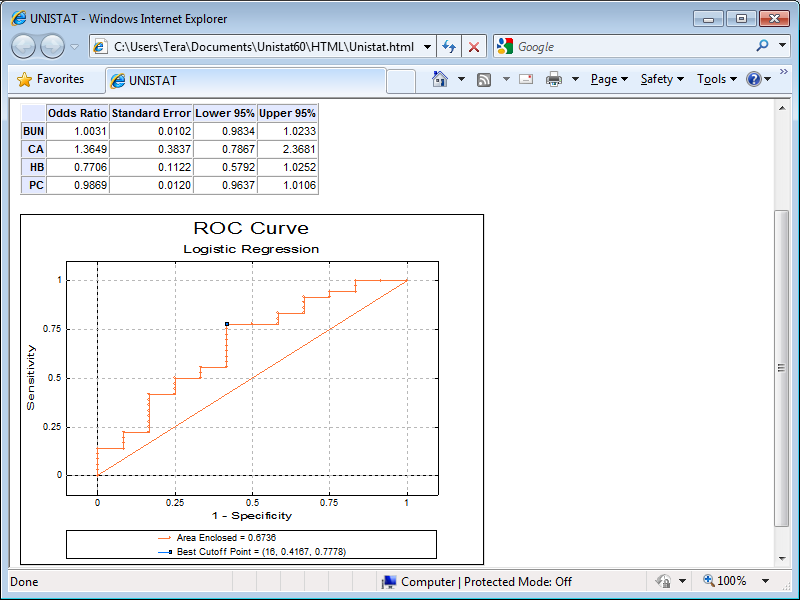Expand the privacy/security status dropdown

[682, 581]
